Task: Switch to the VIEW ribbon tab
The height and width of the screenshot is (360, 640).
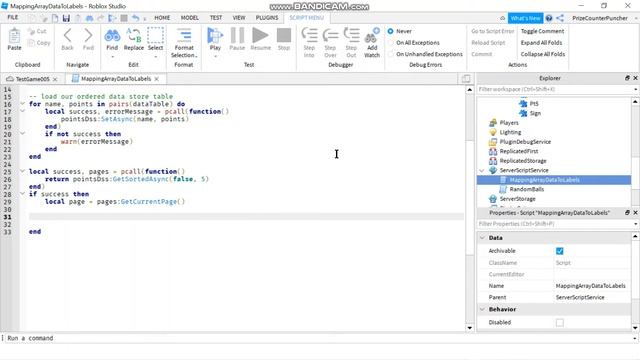Action: (239, 18)
